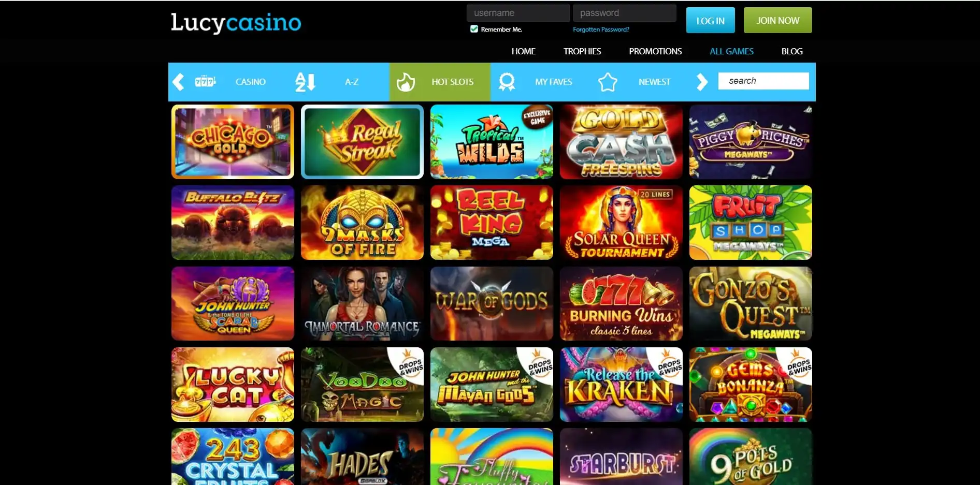This screenshot has width=980, height=485.
Task: Open the Chicago Gold slot game
Action: pyautogui.click(x=233, y=142)
